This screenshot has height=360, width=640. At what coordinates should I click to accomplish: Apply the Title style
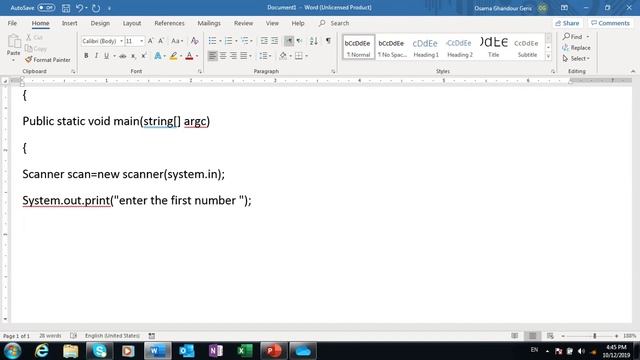493,47
